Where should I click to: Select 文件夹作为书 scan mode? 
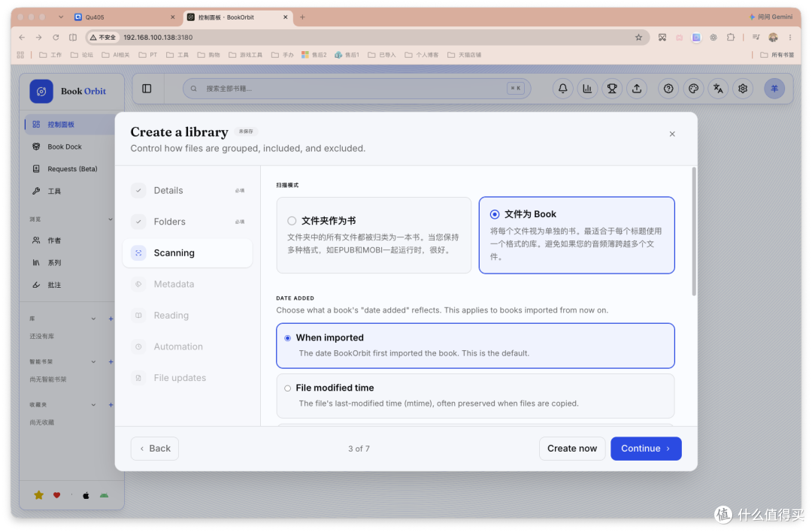click(374, 235)
